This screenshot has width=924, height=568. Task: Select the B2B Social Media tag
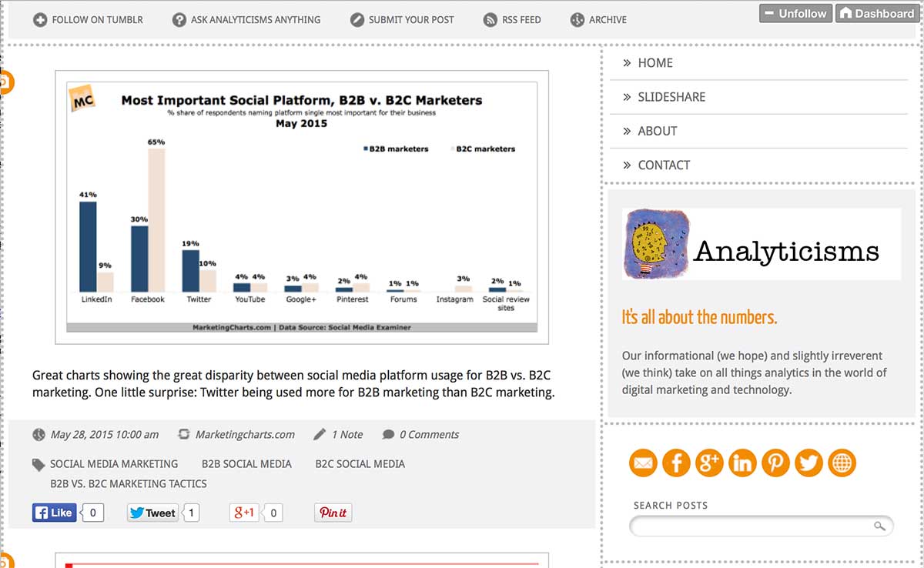click(246, 464)
